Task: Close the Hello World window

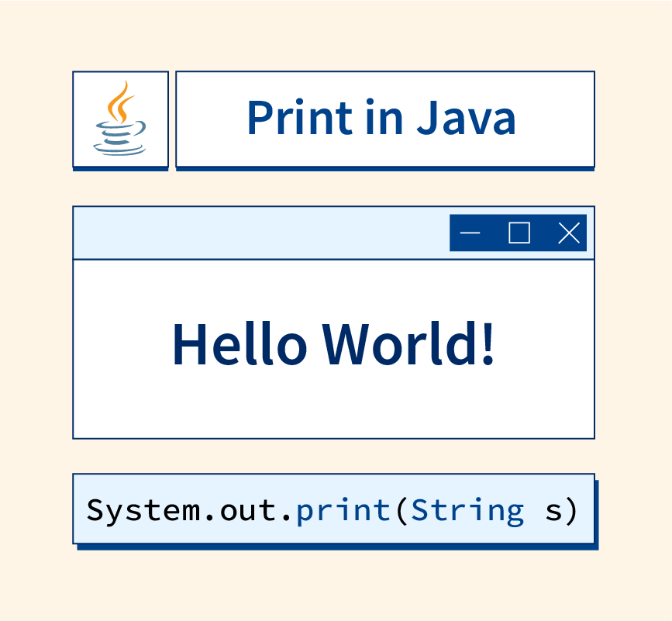Action: 569,233
